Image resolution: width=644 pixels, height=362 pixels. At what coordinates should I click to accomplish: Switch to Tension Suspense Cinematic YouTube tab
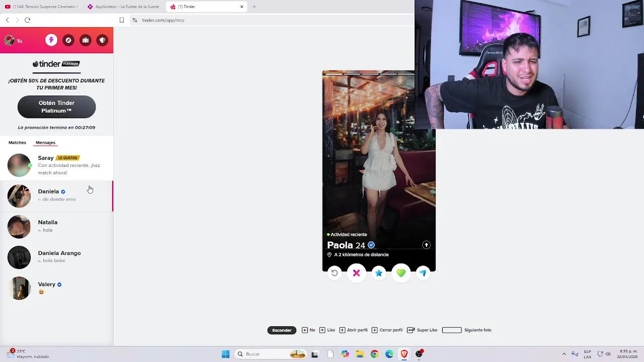coord(41,7)
